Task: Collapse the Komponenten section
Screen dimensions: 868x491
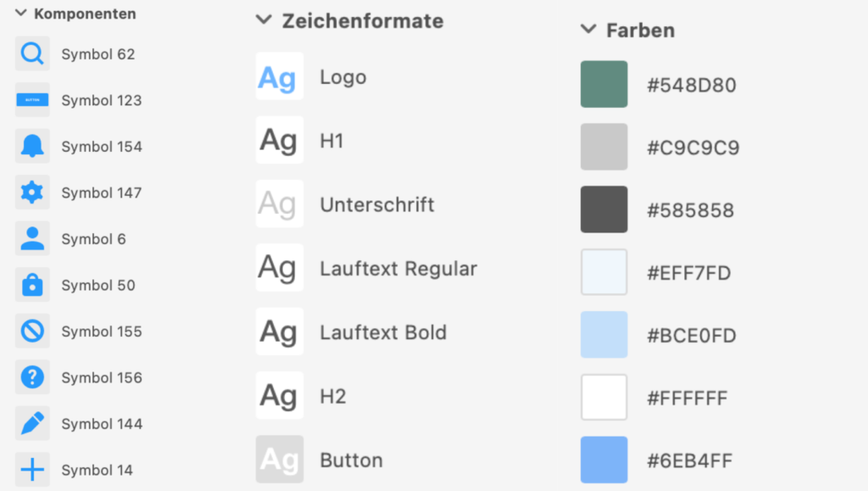Action: point(20,14)
